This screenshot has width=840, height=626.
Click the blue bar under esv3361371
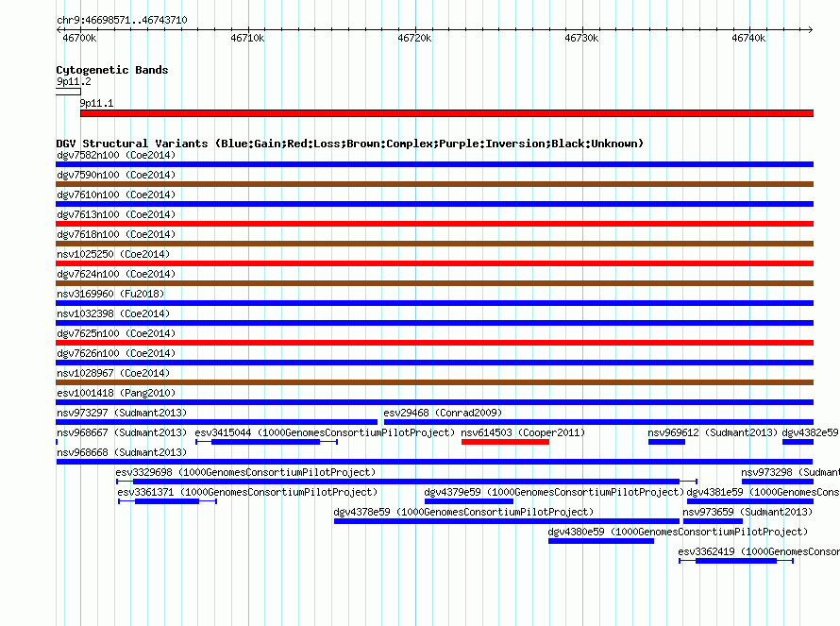pos(167,501)
